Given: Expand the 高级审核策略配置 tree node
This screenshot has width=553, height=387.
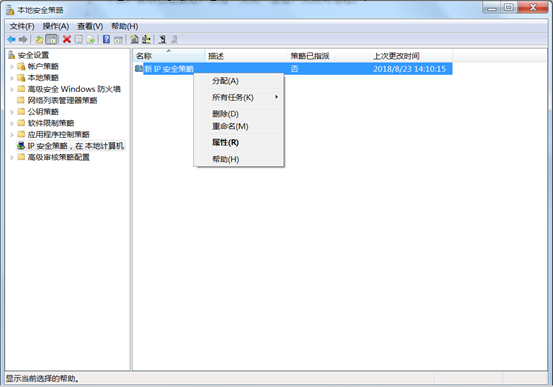Looking at the screenshot, I should [x=12, y=157].
